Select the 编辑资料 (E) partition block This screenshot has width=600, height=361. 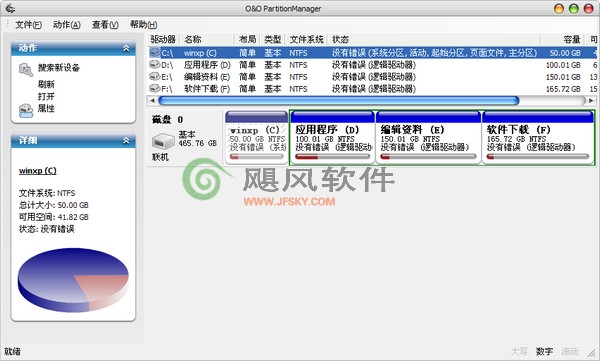[428, 138]
